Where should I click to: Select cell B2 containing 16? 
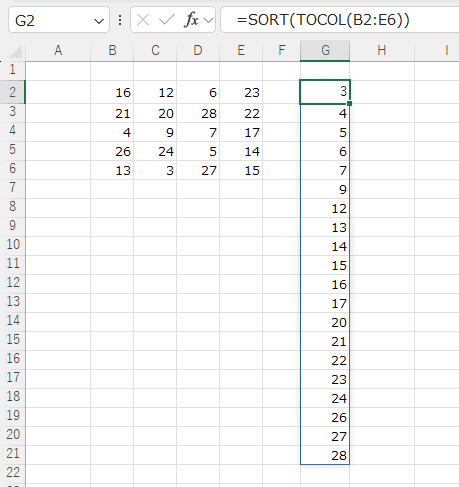click(x=112, y=92)
